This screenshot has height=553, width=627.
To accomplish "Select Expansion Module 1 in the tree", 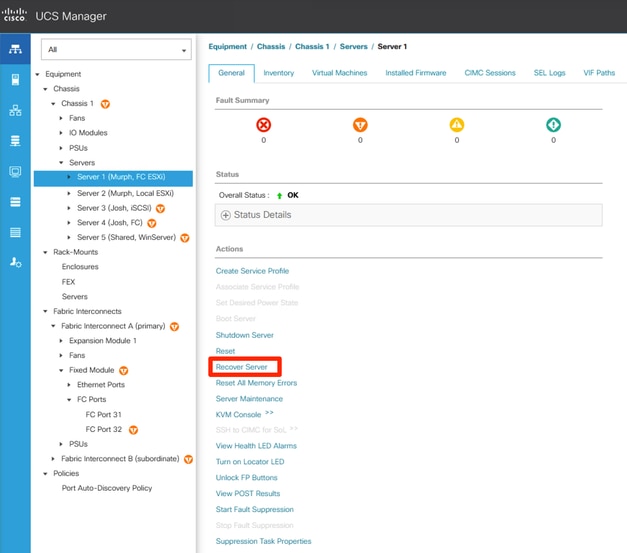I will pos(103,341).
